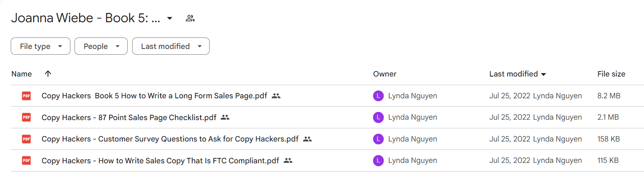The height and width of the screenshot is (195, 644).
Task: Select the Customer Survey Questions file row
Action: click(x=327, y=139)
